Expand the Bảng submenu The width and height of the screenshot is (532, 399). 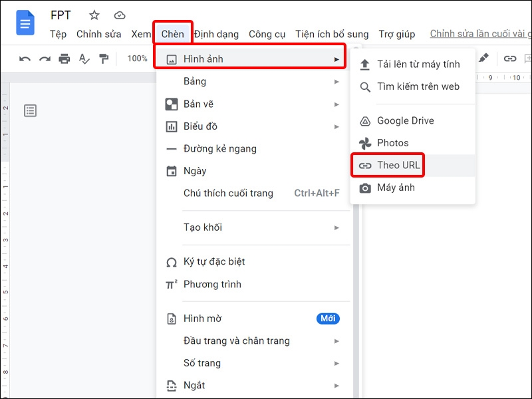253,81
